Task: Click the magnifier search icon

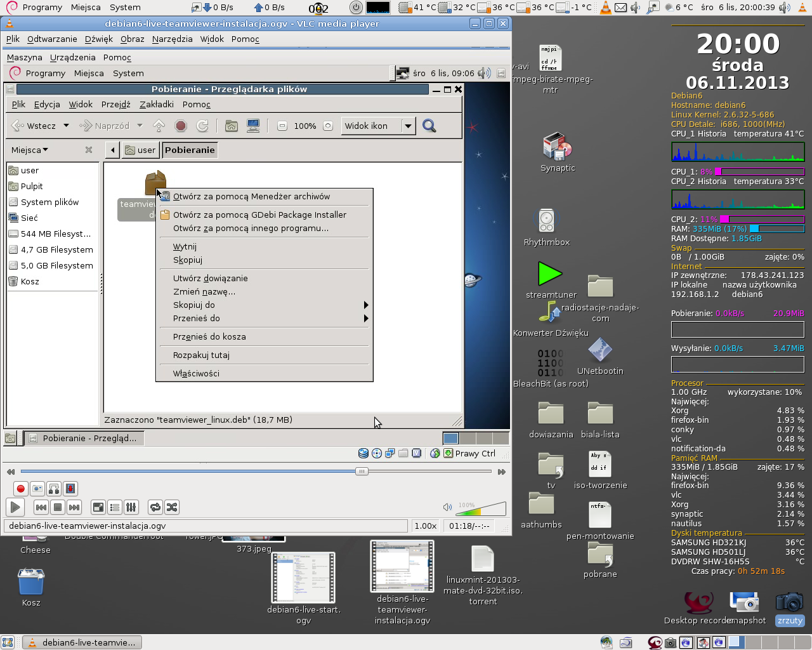Action: click(429, 126)
